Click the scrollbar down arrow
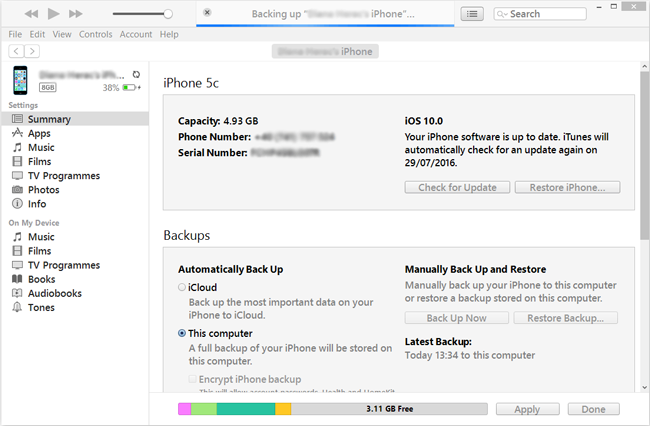 point(644,387)
